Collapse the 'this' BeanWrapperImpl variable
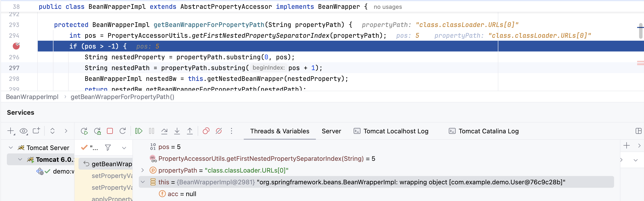Screen dimensions: 644x201 142,182
